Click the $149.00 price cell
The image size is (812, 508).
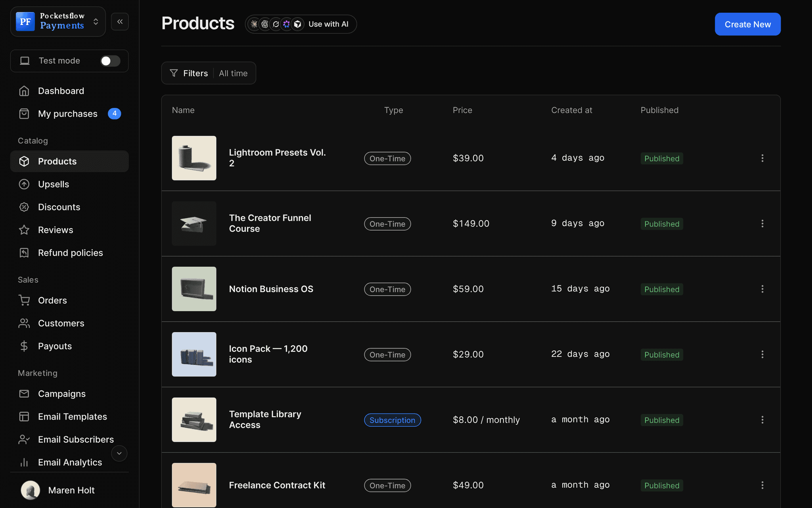[x=471, y=223]
